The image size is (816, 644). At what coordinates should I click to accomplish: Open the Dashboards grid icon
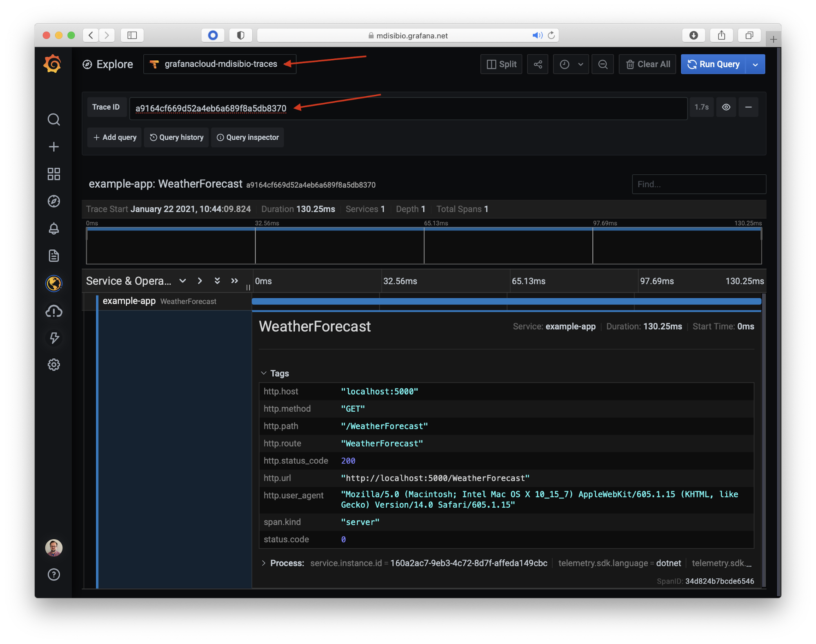click(x=53, y=174)
